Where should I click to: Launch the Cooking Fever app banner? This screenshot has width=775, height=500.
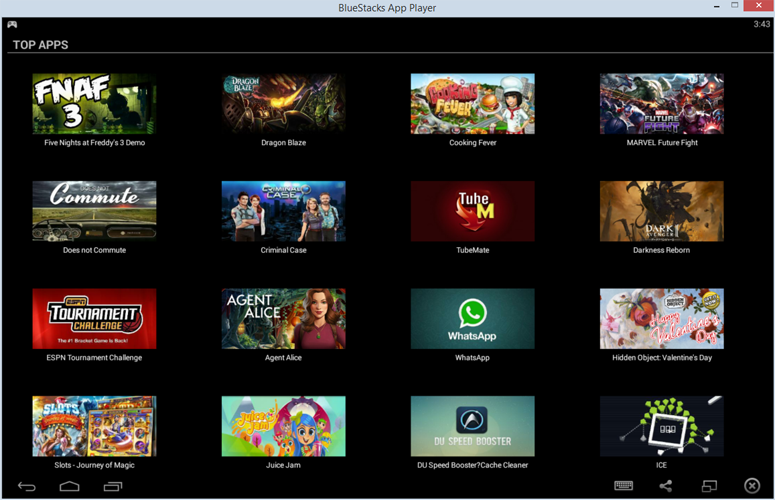point(473,104)
